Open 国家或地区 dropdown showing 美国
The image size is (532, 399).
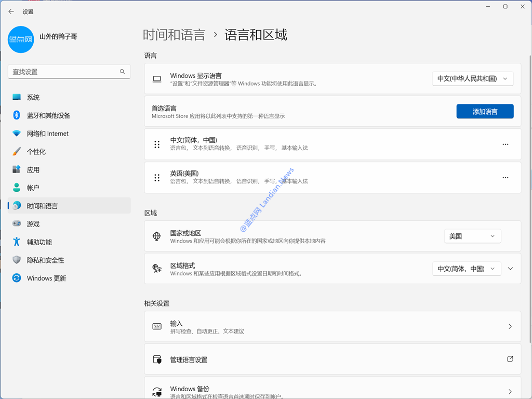pos(472,236)
